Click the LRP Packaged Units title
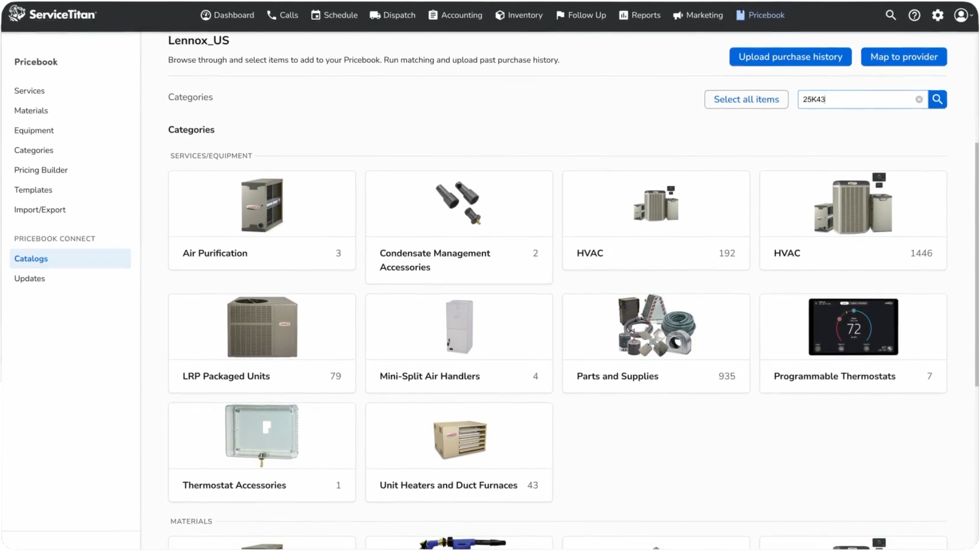This screenshot has width=980, height=551. click(226, 377)
